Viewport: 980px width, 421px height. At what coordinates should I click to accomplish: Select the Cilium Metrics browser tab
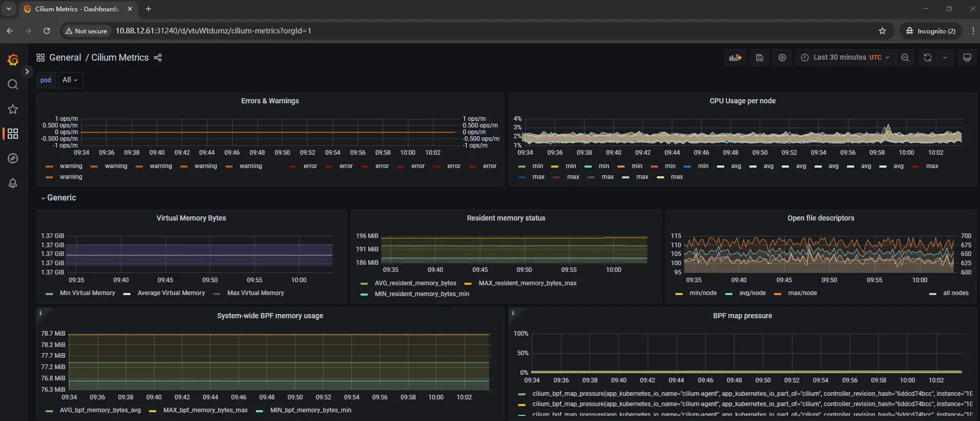pyautogui.click(x=77, y=9)
